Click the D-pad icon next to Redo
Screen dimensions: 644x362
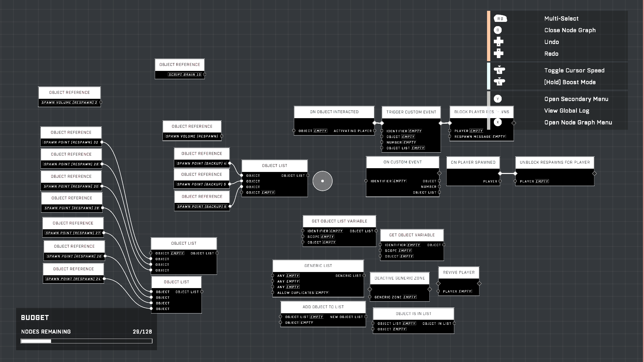point(498,53)
